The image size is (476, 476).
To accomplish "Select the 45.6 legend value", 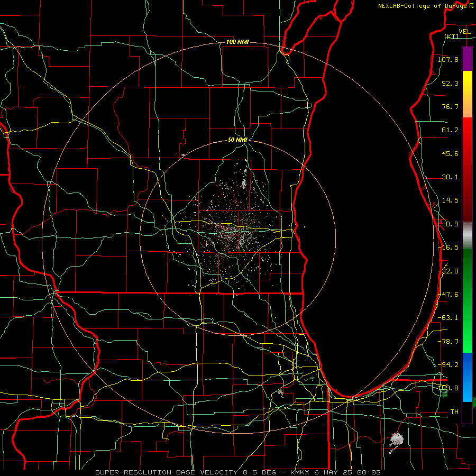I will tap(450, 153).
